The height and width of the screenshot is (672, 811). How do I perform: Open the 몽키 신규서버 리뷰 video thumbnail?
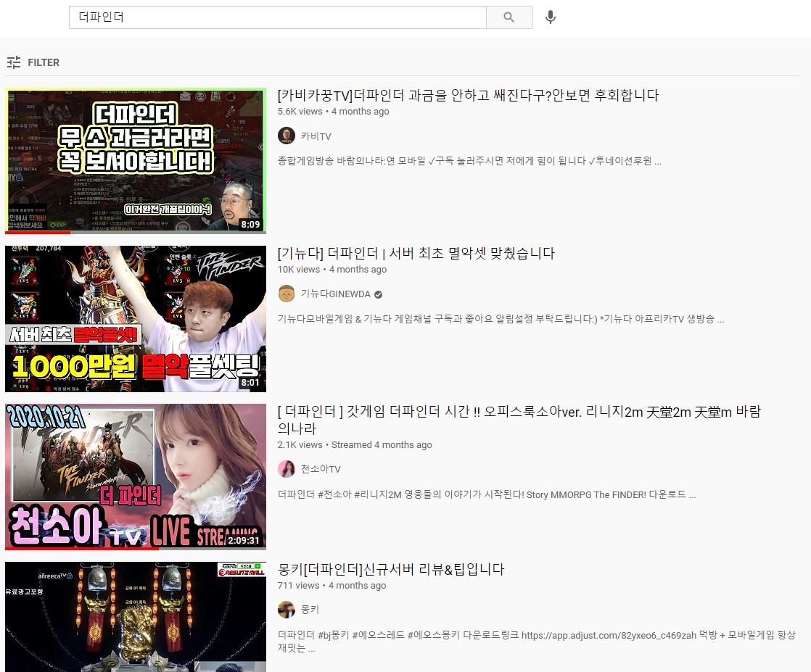pyautogui.click(x=136, y=617)
